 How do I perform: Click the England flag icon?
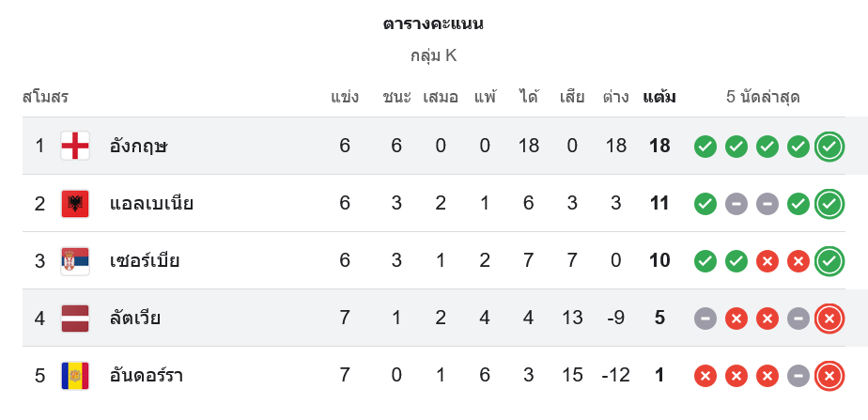pos(75,146)
